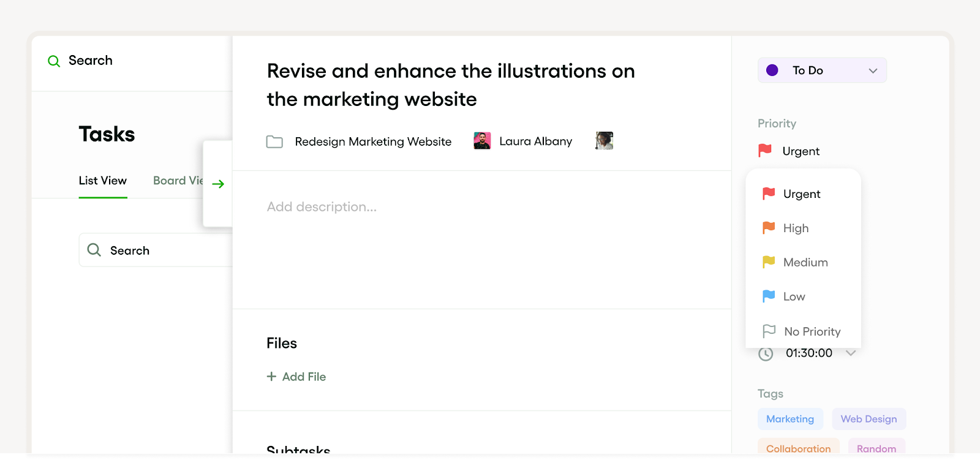Click the Tasks list search field
This screenshot has height=460, width=980.
pyautogui.click(x=156, y=250)
